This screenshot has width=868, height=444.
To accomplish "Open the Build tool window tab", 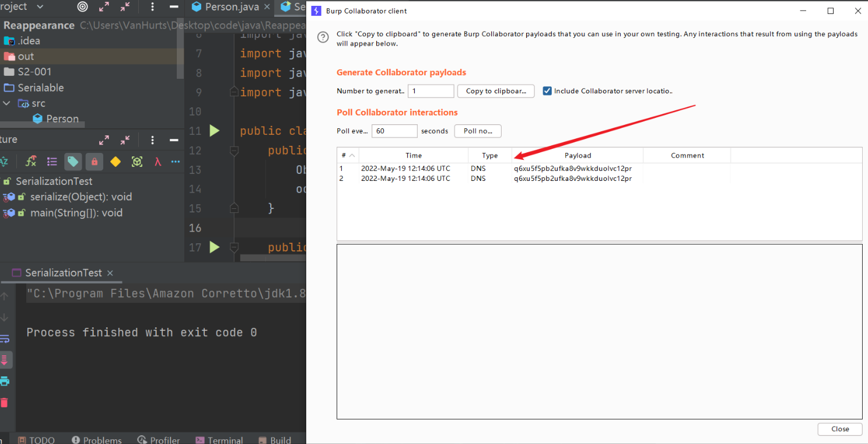I will pyautogui.click(x=274, y=440).
